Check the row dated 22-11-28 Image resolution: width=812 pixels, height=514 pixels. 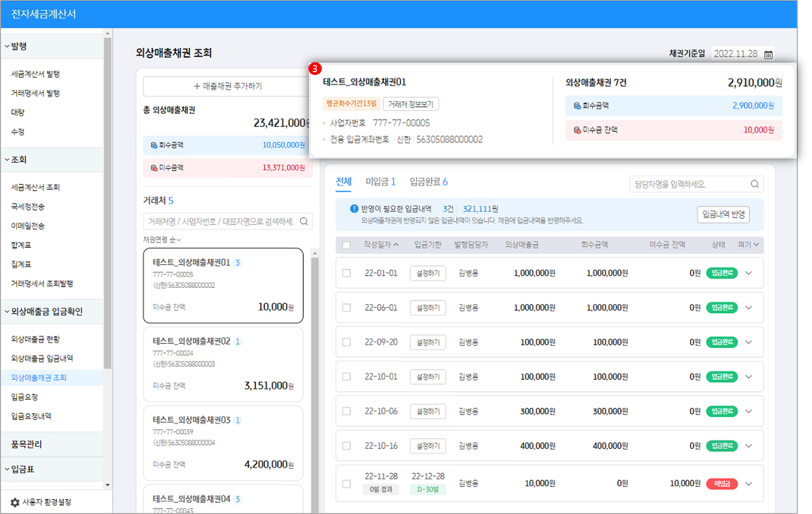tap(346, 484)
